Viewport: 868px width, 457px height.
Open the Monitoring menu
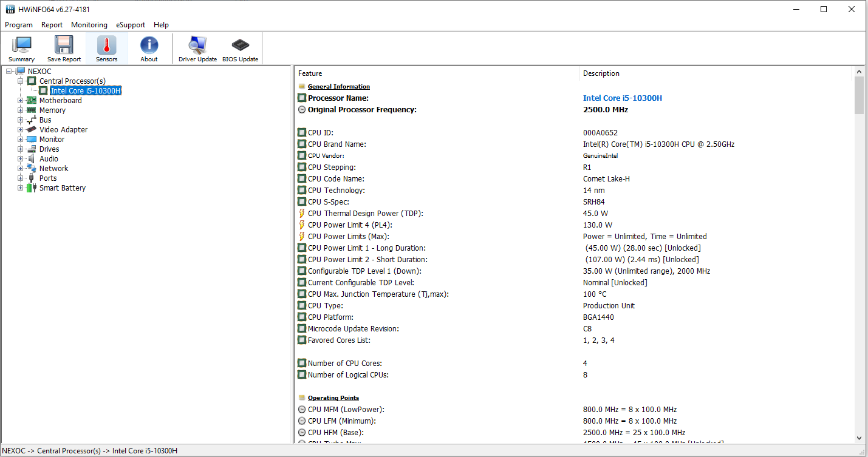89,25
